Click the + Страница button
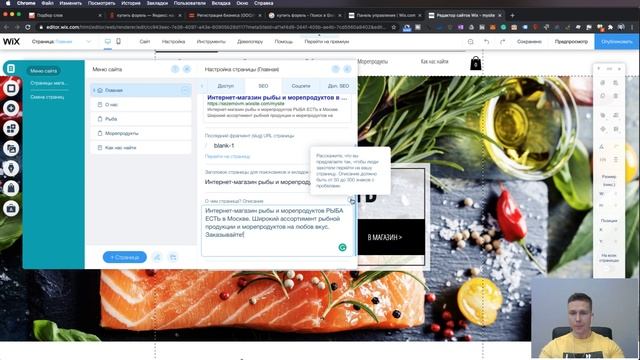This screenshot has width=640, height=360. 125,257
